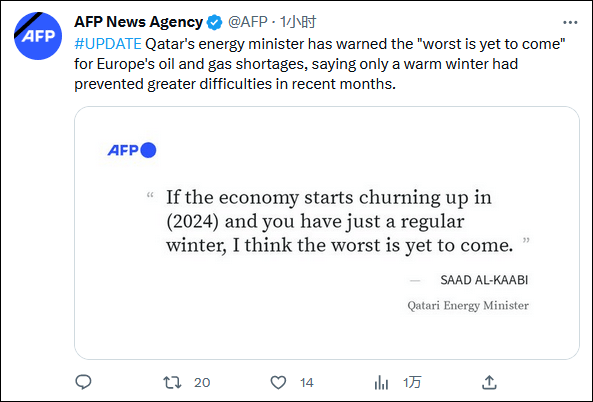Open the AFP profile avatar
Viewport: 593px width, 402px height.
pos(38,36)
